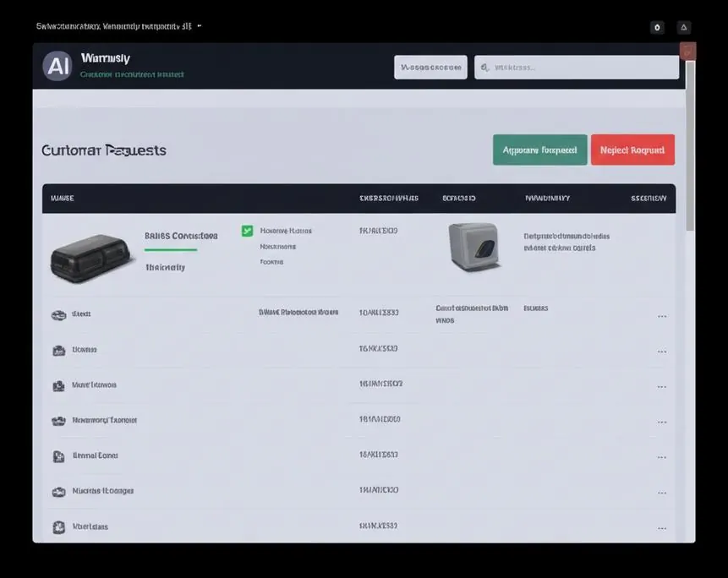Open the three-dot menu on the first list row
Viewport: 728px width, 578px height.
coord(662,316)
